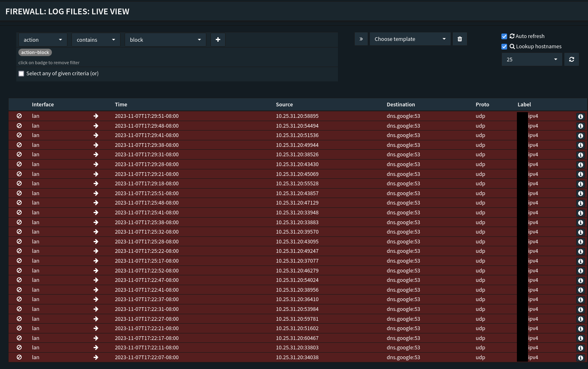View details of the 17:25:28 entry

click(580, 242)
